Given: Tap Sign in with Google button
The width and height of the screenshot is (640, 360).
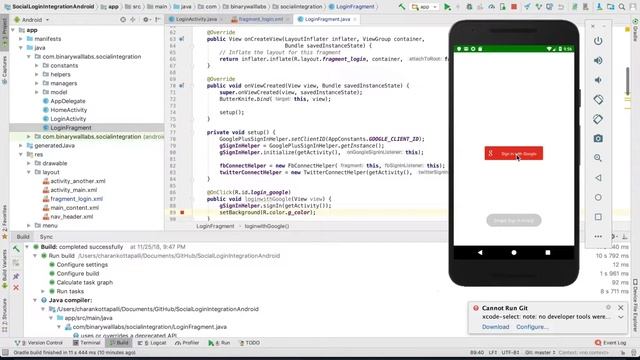Looking at the screenshot, I should pyautogui.click(x=513, y=153).
